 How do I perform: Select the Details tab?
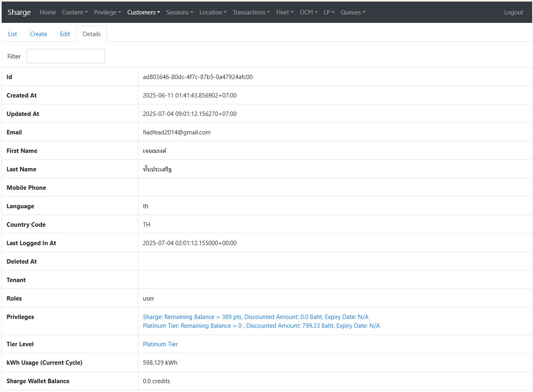(x=92, y=34)
